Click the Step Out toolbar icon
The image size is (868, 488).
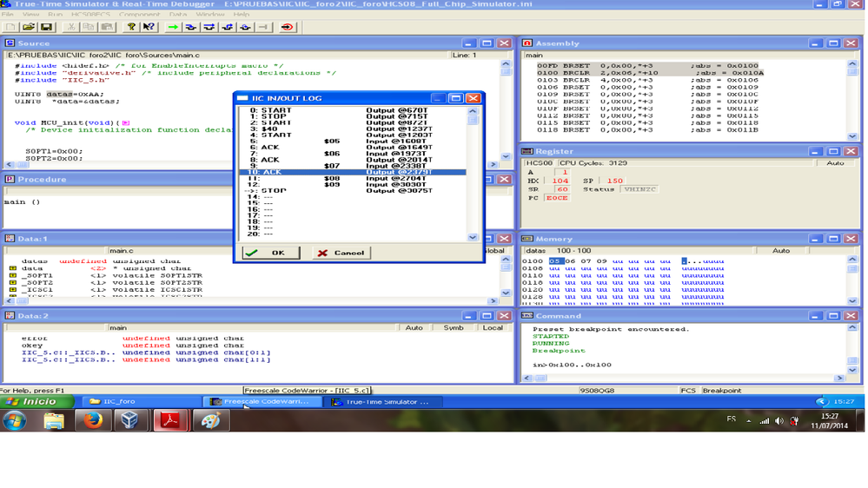tap(228, 27)
